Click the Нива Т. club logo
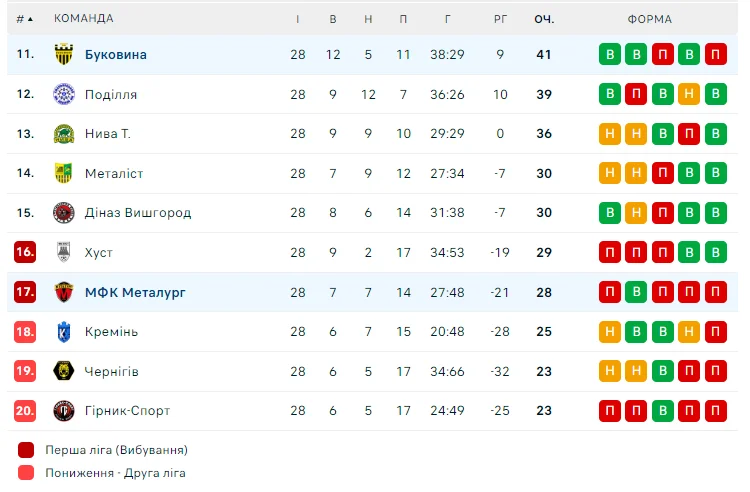 click(x=64, y=134)
